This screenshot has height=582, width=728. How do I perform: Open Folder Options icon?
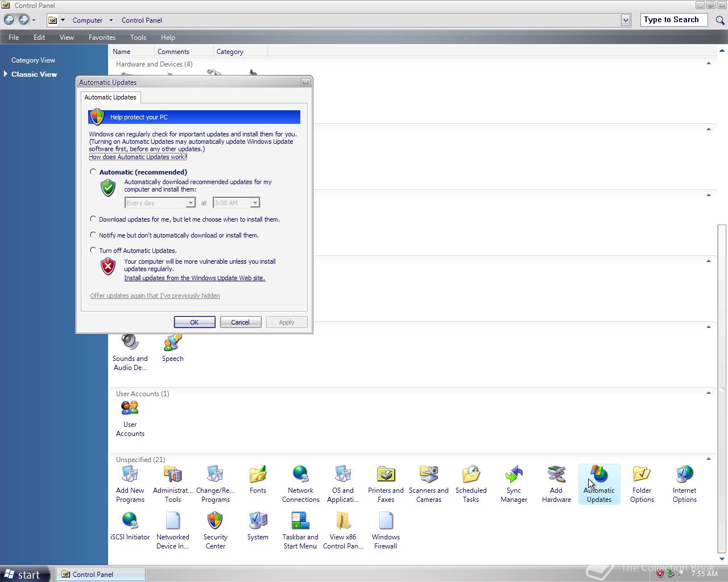(642, 484)
